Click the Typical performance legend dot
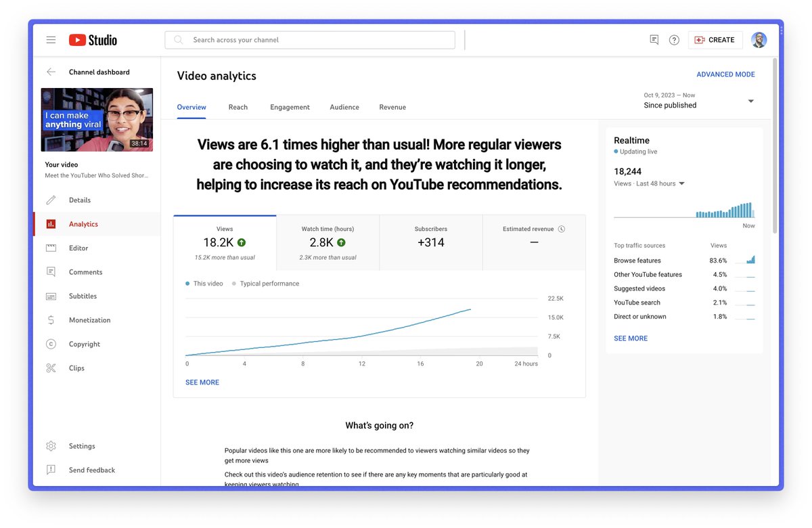This screenshot has height=528, width=812. coord(234,284)
